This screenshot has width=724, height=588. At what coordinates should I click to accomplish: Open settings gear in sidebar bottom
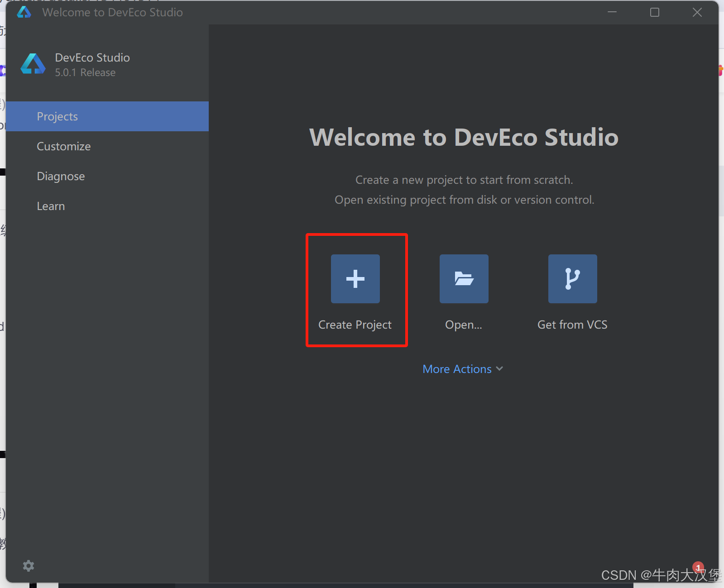pyautogui.click(x=29, y=566)
